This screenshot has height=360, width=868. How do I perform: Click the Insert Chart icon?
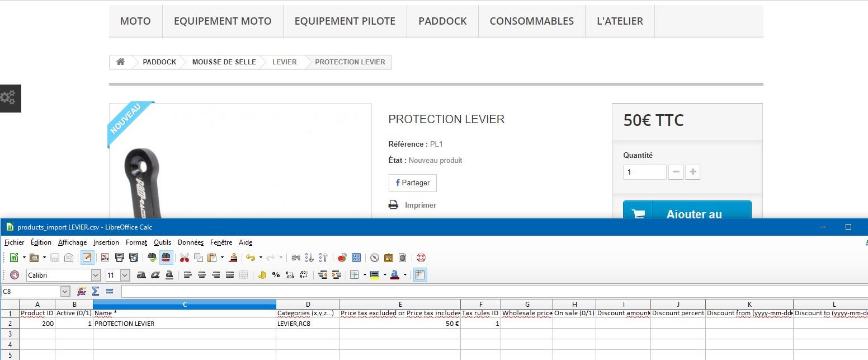[342, 258]
